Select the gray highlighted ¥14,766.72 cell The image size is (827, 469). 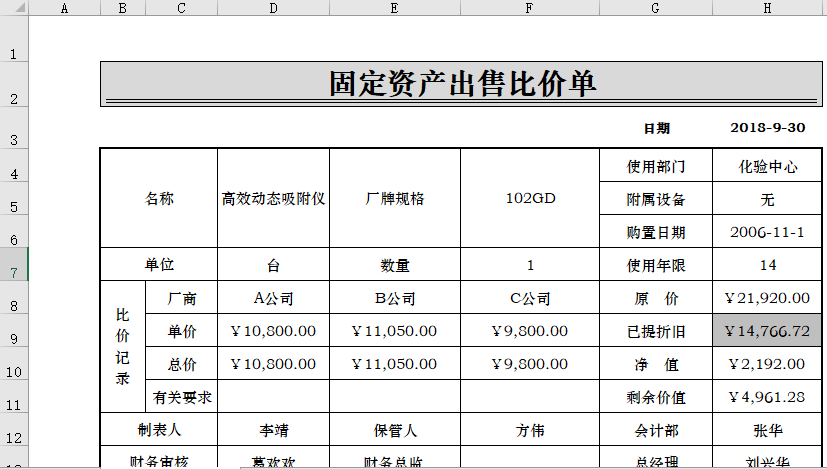coord(767,331)
